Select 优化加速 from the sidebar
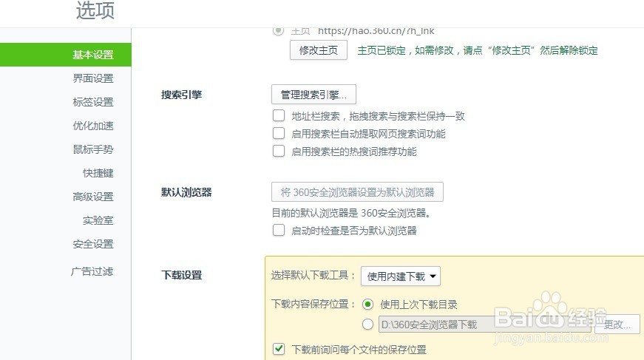The height and width of the screenshot is (360, 644). click(x=93, y=126)
